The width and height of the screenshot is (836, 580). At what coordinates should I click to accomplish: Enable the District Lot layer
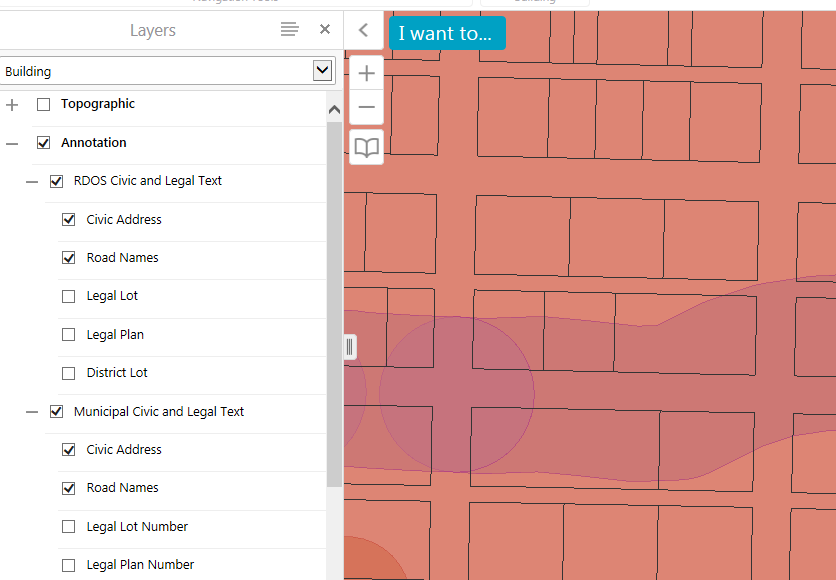pos(69,373)
